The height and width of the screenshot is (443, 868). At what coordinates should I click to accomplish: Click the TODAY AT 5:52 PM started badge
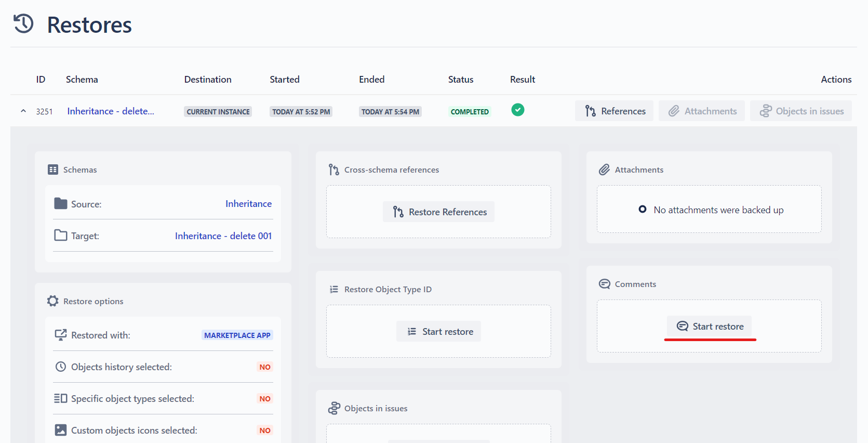[301, 112]
